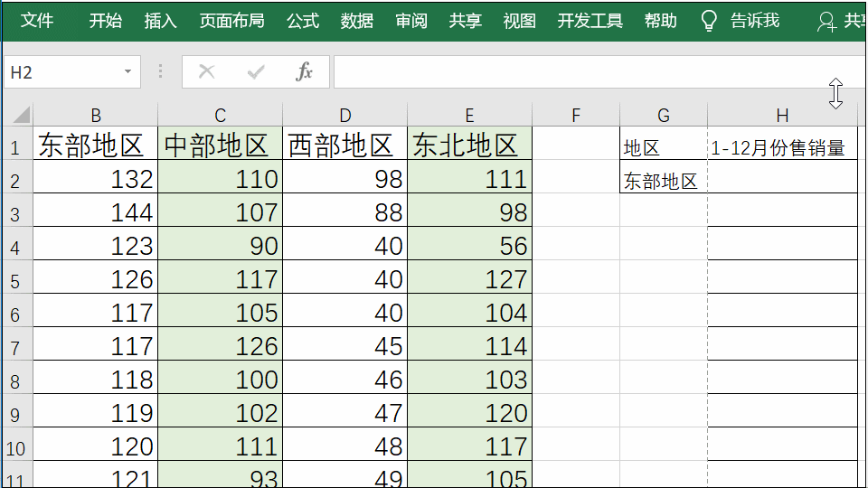Click the 东北地区 header cell
Viewport: 868px width, 488px height.
(469, 144)
